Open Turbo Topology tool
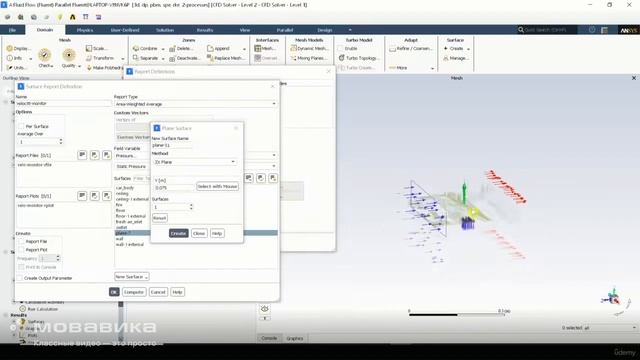The width and height of the screenshot is (640, 360). 359,58
